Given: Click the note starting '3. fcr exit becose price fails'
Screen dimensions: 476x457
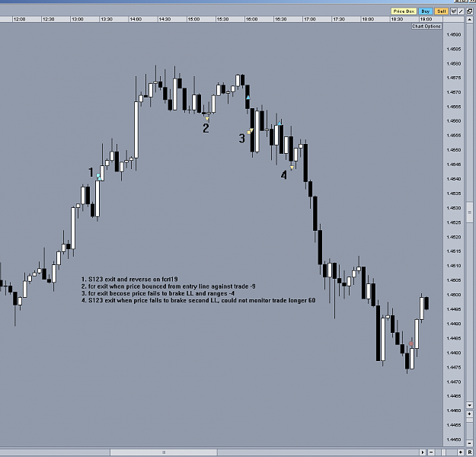Looking at the screenshot, I should (x=158, y=293).
